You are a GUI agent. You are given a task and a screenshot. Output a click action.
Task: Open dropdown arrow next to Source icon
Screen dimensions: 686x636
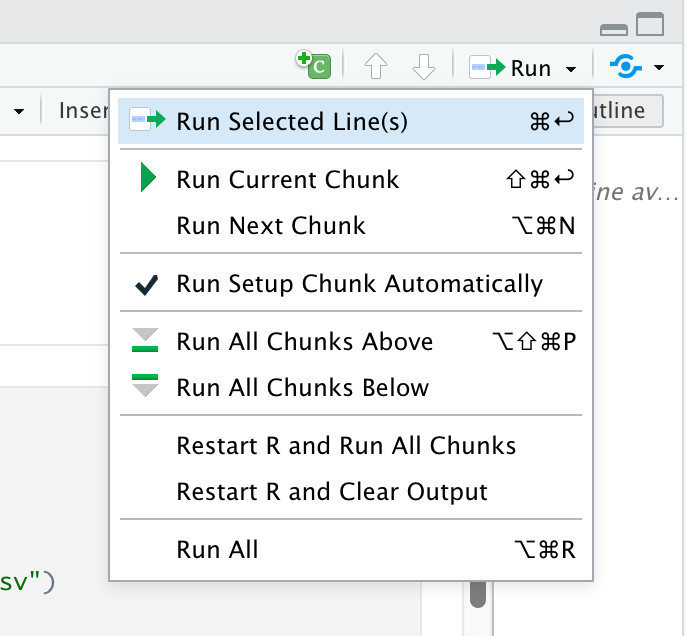point(659,67)
